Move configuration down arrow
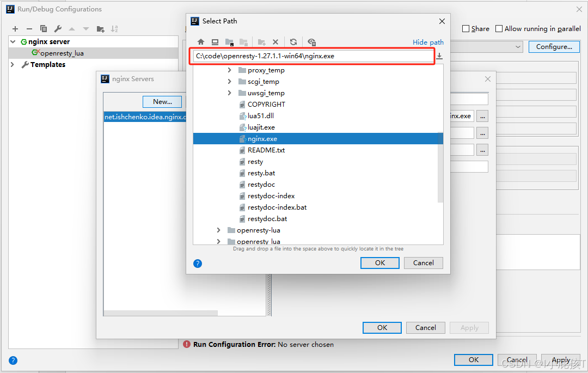The height and width of the screenshot is (373, 588). pyautogui.click(x=86, y=29)
